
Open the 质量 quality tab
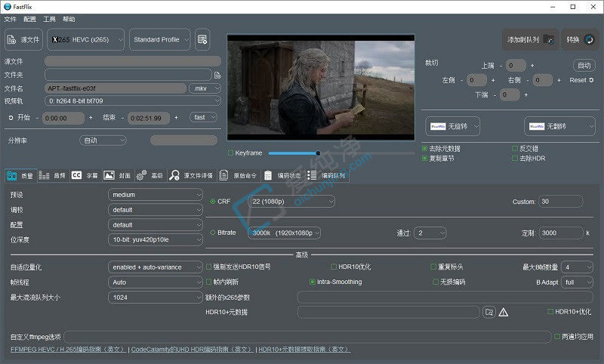pyautogui.click(x=21, y=176)
